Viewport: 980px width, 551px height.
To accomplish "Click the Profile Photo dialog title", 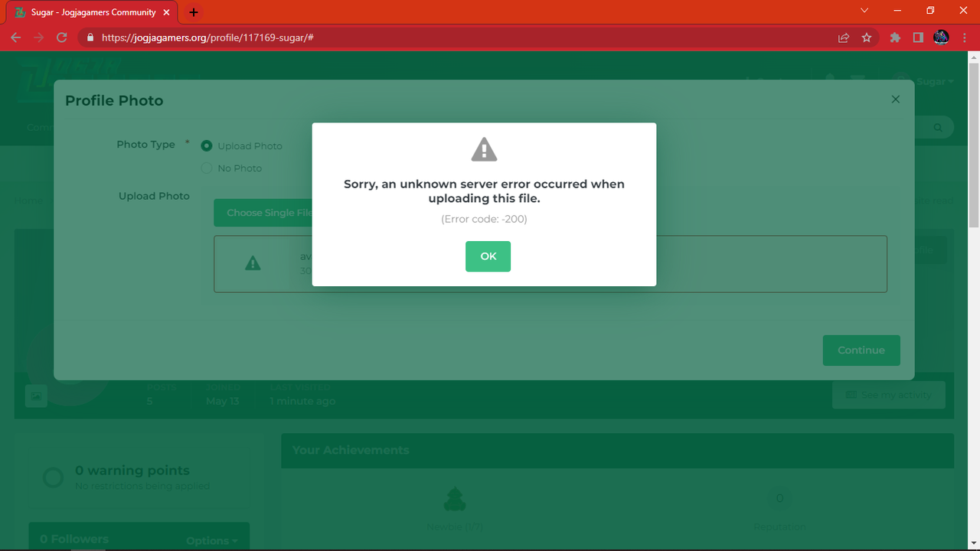I will [x=114, y=100].
